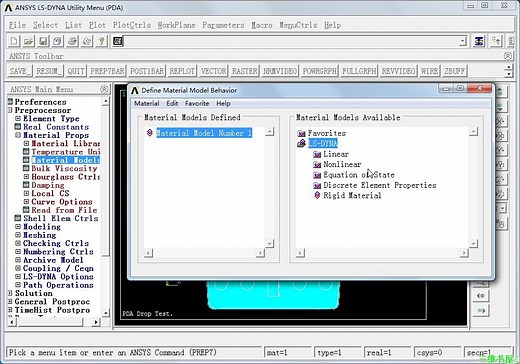Open the File menu
The height and width of the screenshot is (364, 520).
point(17,25)
